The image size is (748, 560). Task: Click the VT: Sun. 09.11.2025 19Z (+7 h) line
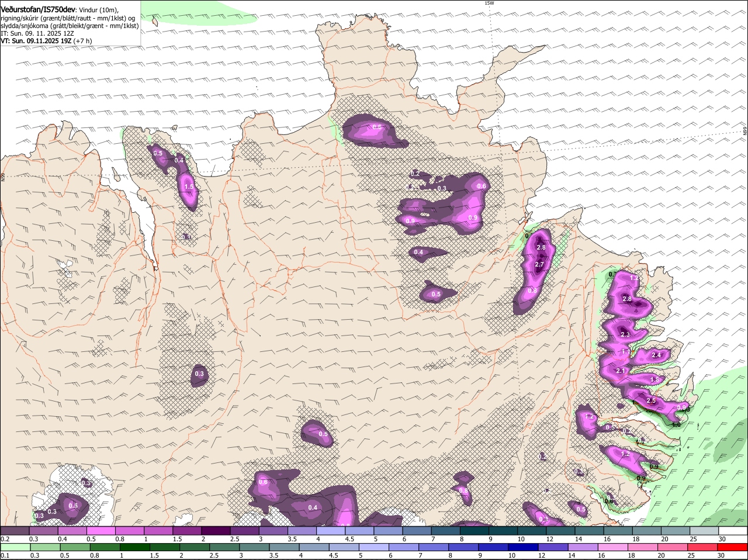46,41
